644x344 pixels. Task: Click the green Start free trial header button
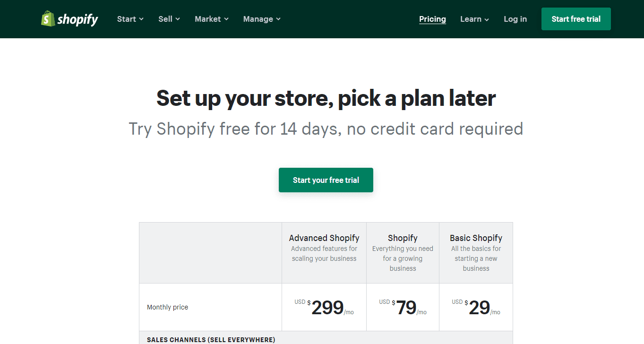coord(575,18)
